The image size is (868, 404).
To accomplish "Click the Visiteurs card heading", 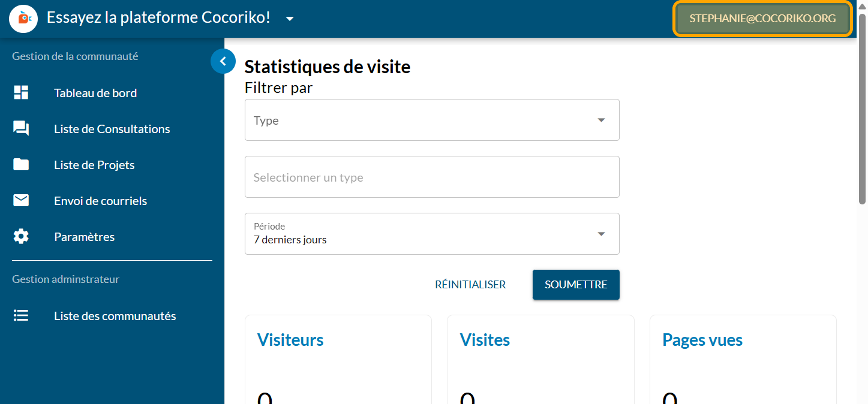I will (290, 340).
